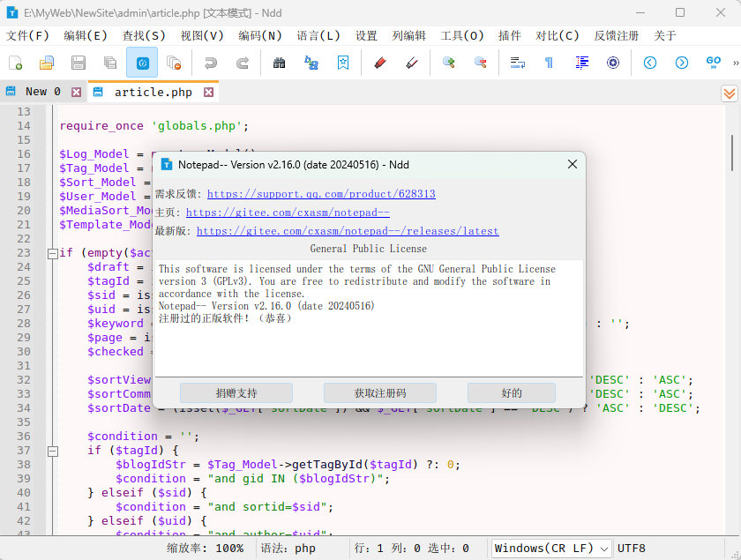Open the 编码(N) menu
The image size is (741, 560).
pos(260,36)
